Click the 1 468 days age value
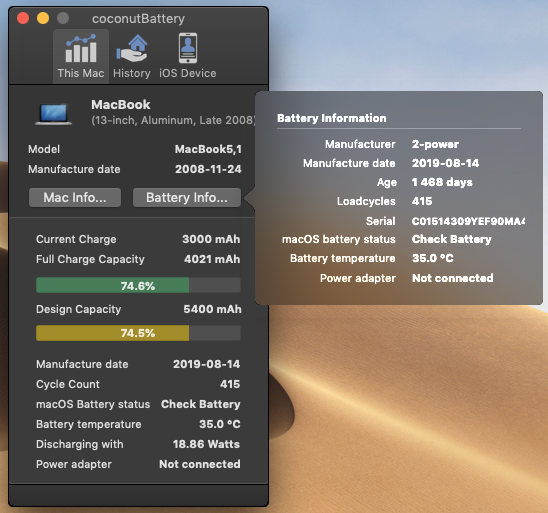This screenshot has height=513, width=548. coord(442,182)
